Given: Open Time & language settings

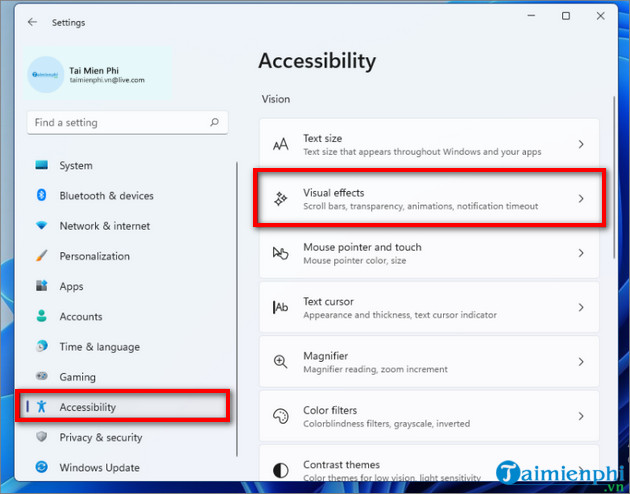Looking at the screenshot, I should tap(128, 346).
